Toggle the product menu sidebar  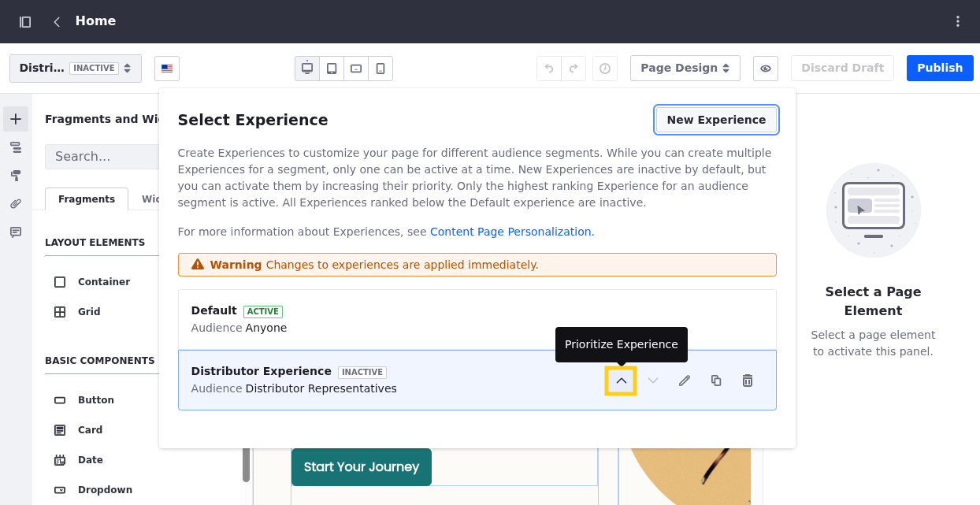coord(25,21)
